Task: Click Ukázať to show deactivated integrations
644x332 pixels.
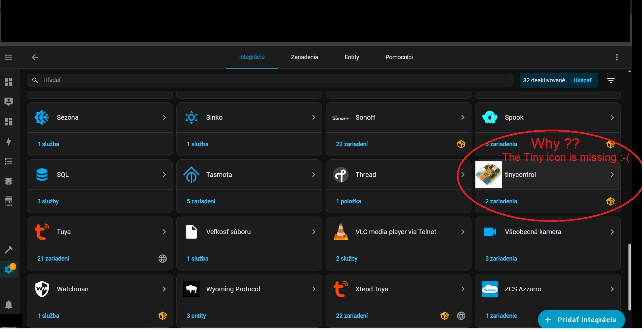Action: point(582,80)
